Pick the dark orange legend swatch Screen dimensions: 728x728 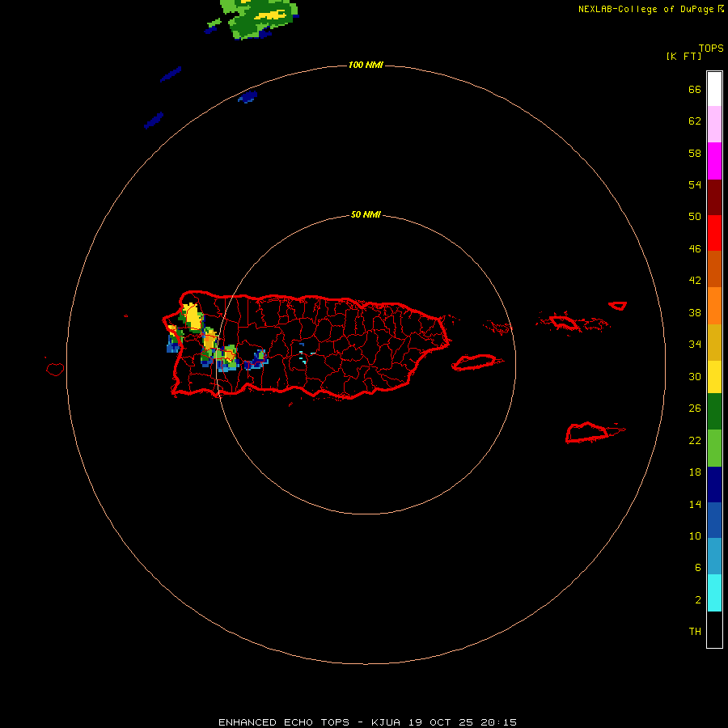(714, 269)
